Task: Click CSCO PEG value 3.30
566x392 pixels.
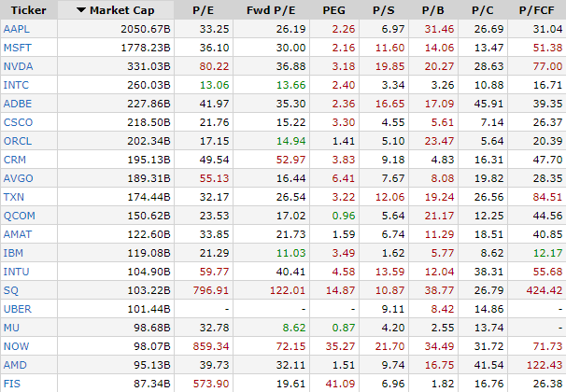Action: coord(344,122)
